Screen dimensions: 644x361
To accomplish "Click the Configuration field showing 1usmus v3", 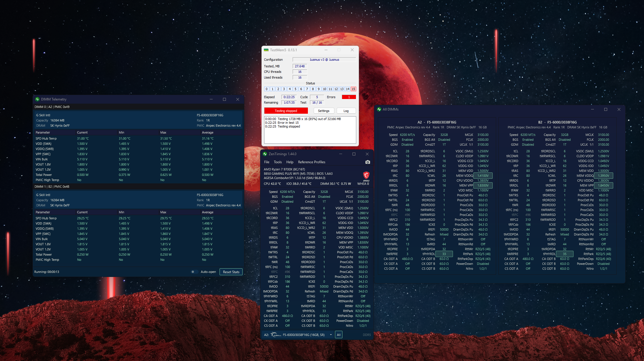I will 324,60.
